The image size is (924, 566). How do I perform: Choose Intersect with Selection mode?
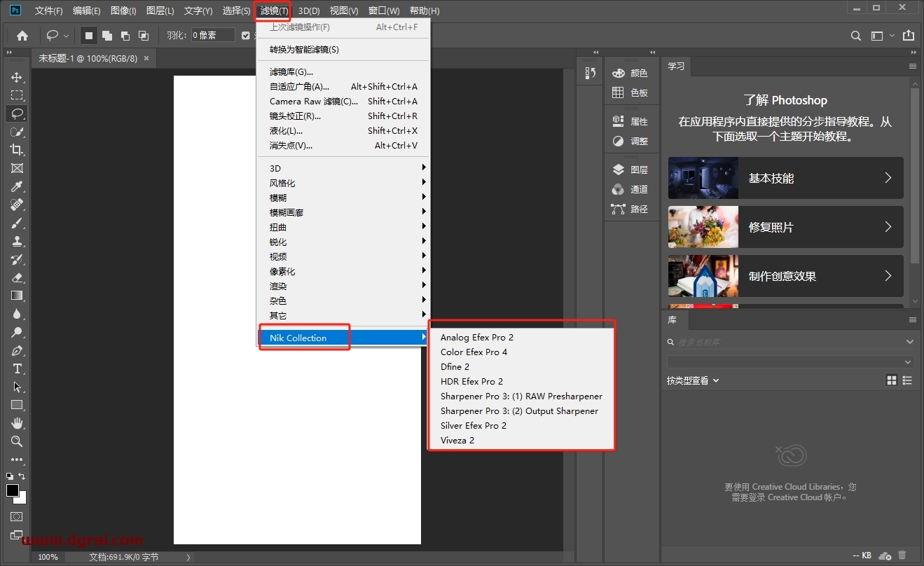(x=144, y=35)
